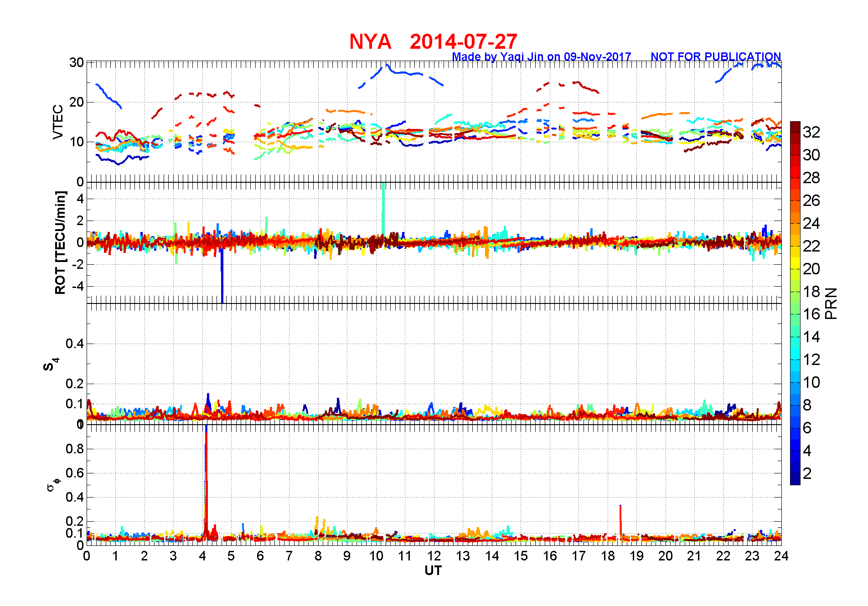Click x-axis tick label 24
Viewport: 868px width, 606px height.
(x=781, y=556)
